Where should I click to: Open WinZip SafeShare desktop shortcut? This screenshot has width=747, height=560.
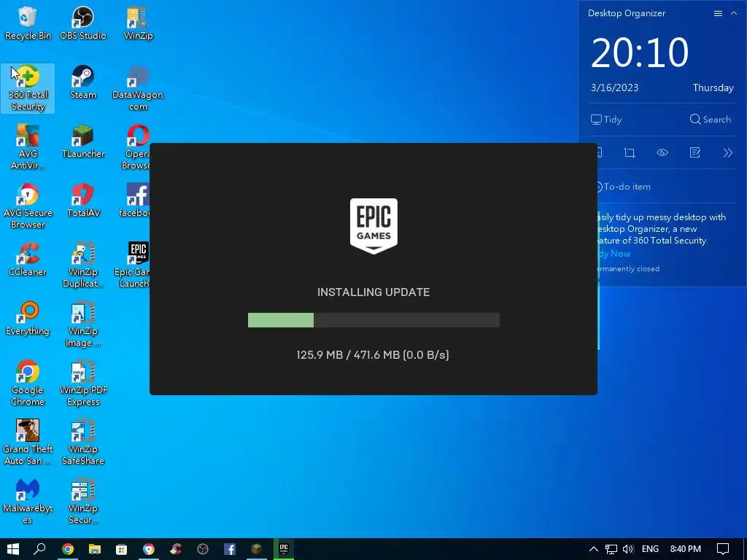pyautogui.click(x=83, y=443)
